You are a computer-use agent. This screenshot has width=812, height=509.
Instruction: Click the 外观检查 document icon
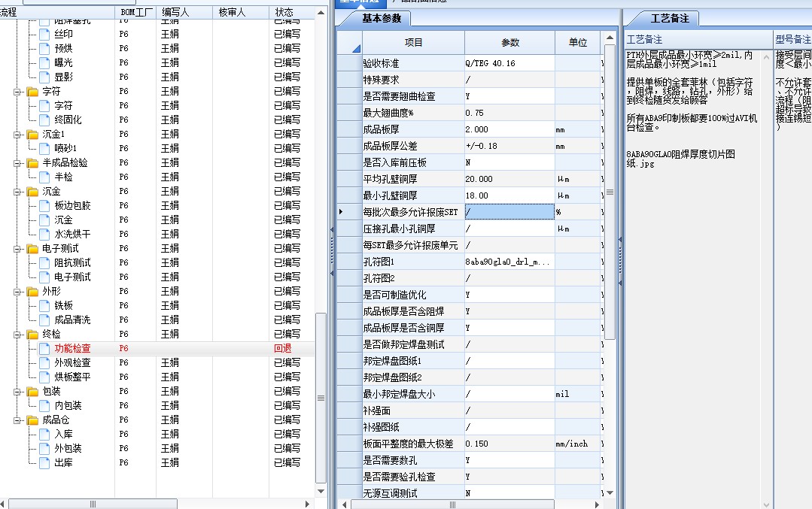point(44,363)
